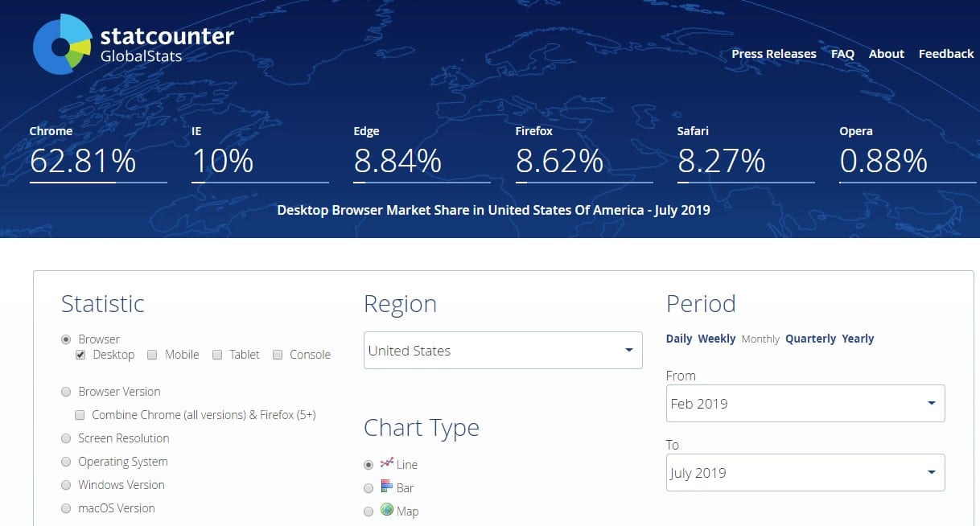Switch period to Quarterly
980x526 pixels.
point(811,339)
